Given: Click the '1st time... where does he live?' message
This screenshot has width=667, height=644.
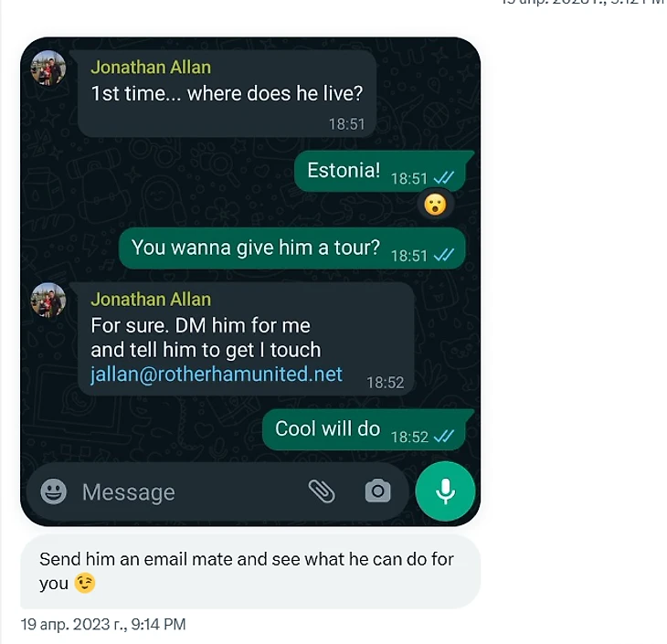Looking at the screenshot, I should pos(227,93).
